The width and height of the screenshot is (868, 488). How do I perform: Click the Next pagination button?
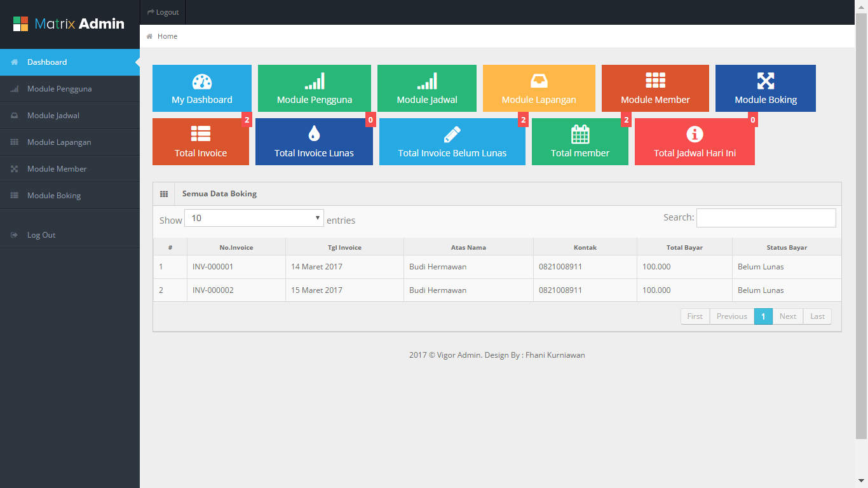pos(787,316)
